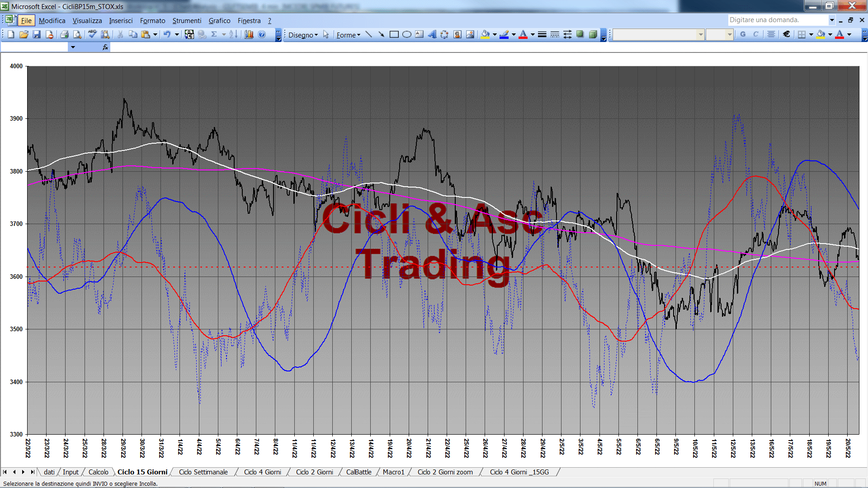Select the Oval shape tool
Image resolution: width=868 pixels, height=488 pixels.
click(x=407, y=34)
